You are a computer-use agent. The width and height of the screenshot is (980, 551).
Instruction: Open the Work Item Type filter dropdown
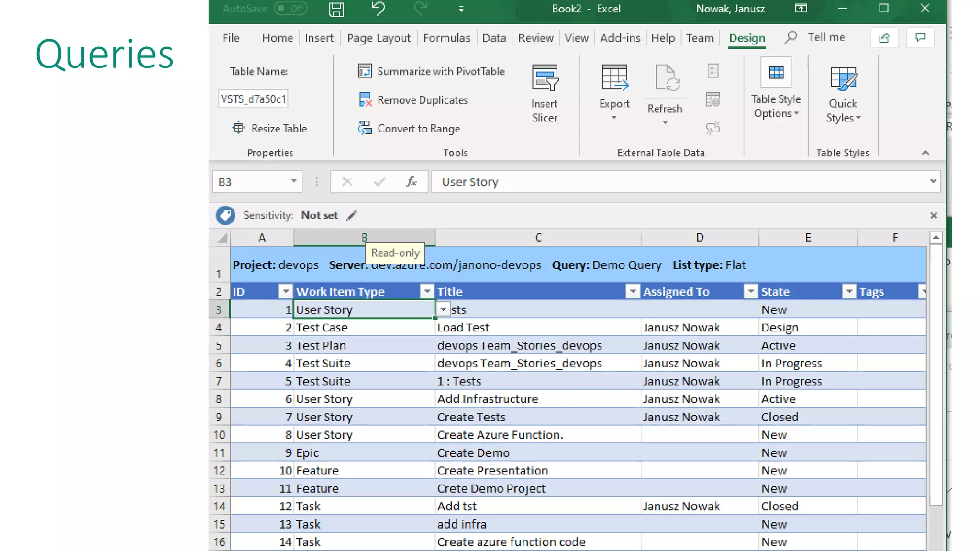point(426,291)
